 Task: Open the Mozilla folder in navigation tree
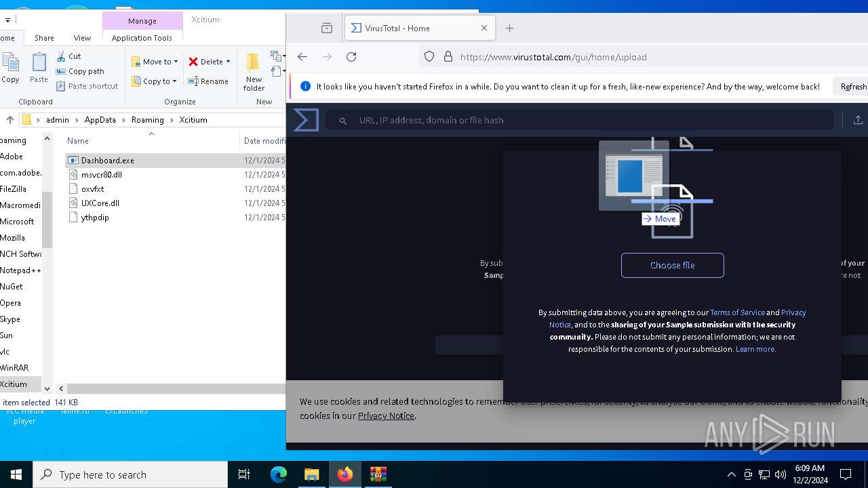12,238
